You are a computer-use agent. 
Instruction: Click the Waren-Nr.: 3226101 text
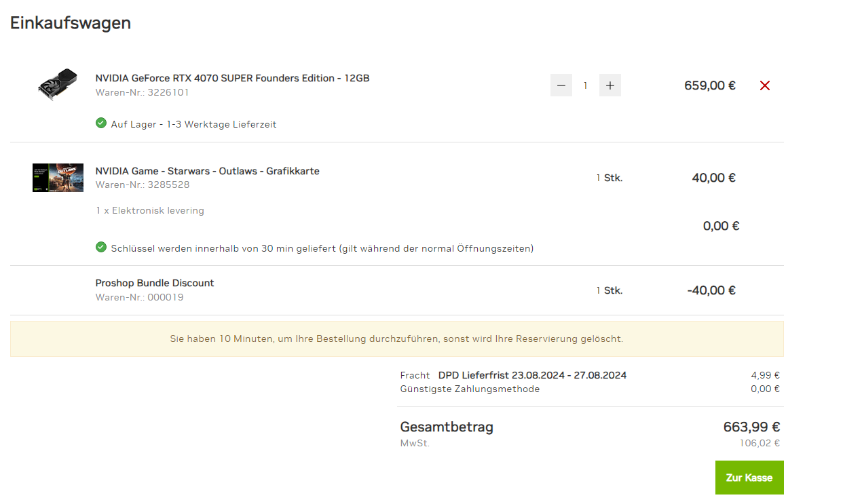click(x=143, y=92)
